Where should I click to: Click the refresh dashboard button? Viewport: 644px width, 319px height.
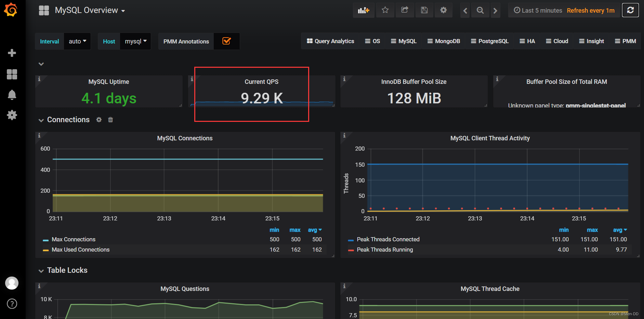pos(630,10)
